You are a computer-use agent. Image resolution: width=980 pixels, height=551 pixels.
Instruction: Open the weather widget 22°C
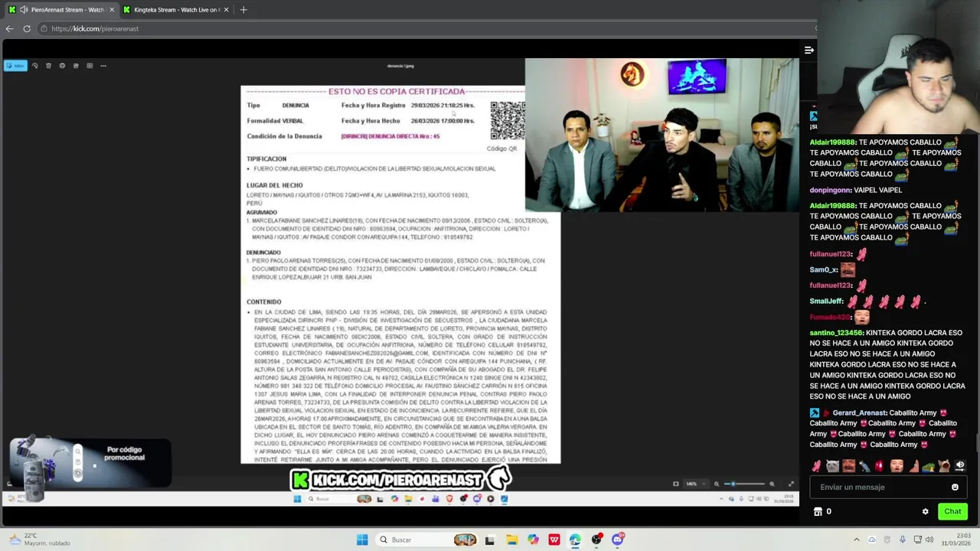tap(38, 540)
